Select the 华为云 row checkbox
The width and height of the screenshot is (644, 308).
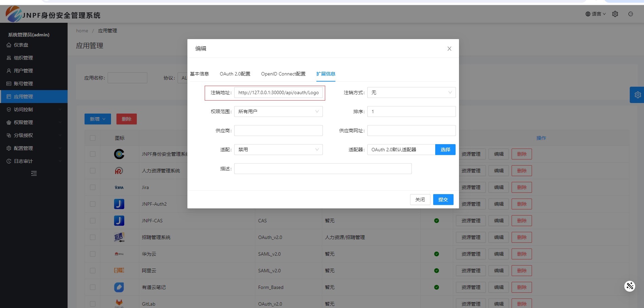93,254
